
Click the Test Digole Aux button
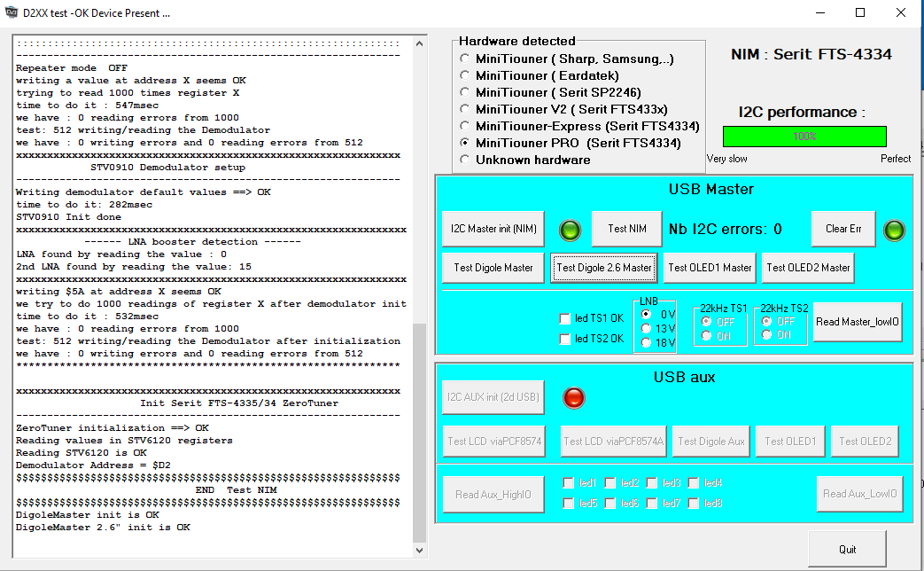coord(710,442)
